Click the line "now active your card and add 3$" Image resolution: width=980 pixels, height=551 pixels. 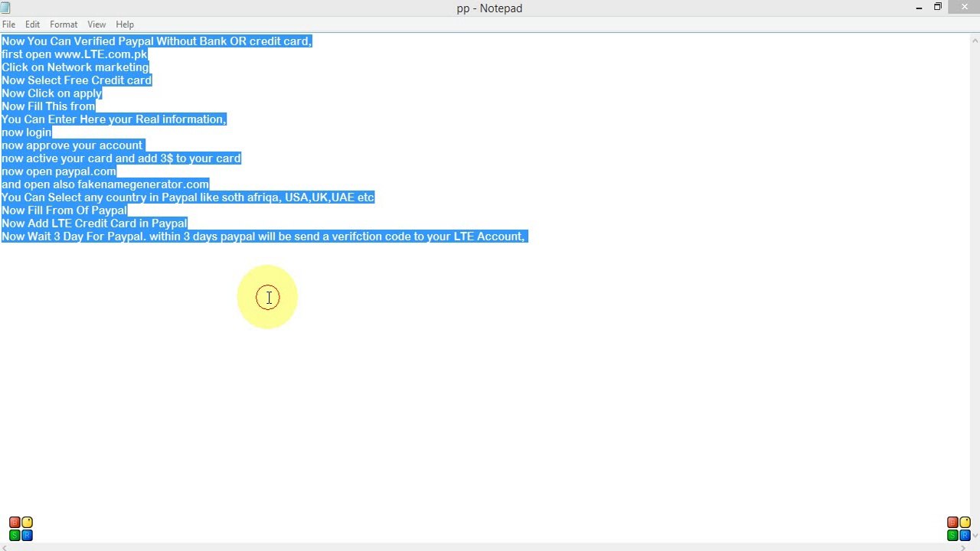pyautogui.click(x=121, y=158)
